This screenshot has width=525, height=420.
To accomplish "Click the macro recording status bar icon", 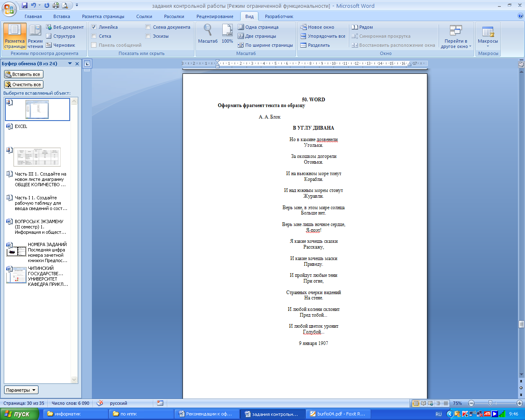I will coord(160,403).
